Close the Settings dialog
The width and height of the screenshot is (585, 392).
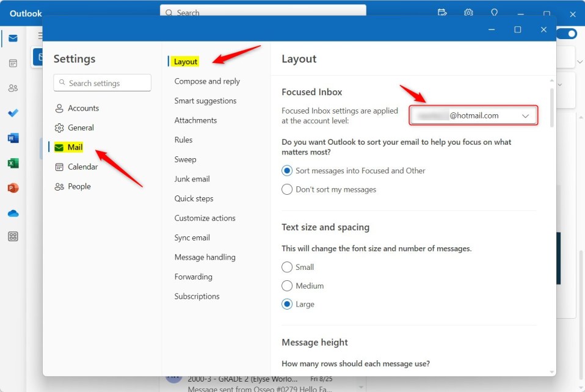point(543,29)
